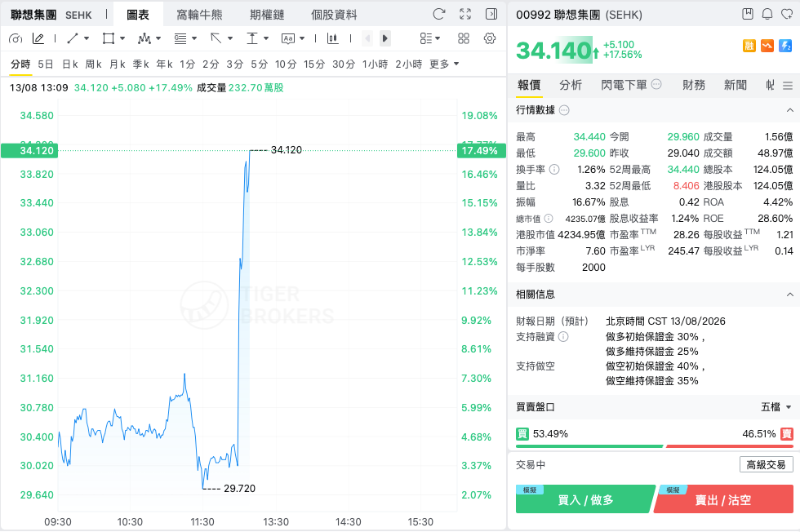Screen dimensions: 800x532
Task: Select the 15分 timeframe
Action: point(314,64)
